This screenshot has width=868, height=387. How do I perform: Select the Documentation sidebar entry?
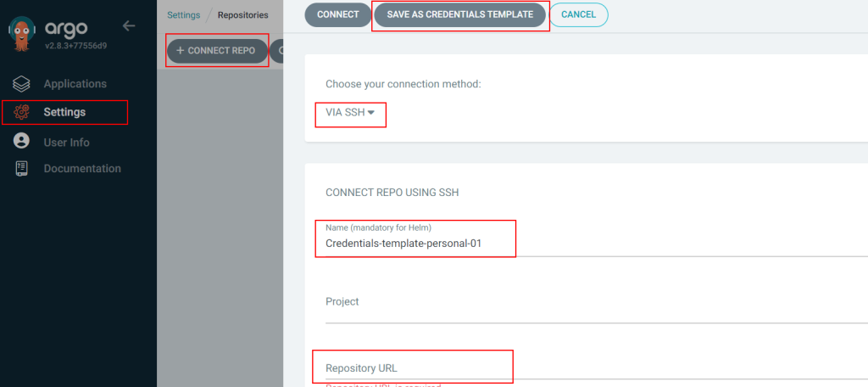[82, 169]
